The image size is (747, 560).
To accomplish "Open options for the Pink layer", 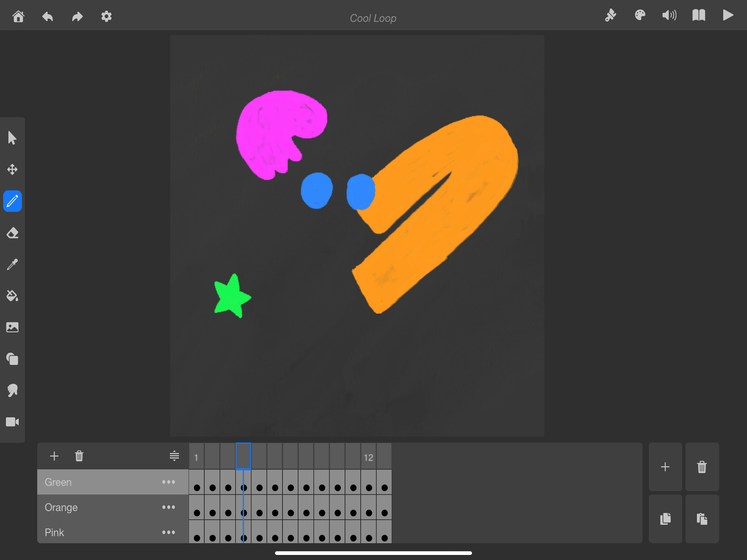I will tap(168, 532).
